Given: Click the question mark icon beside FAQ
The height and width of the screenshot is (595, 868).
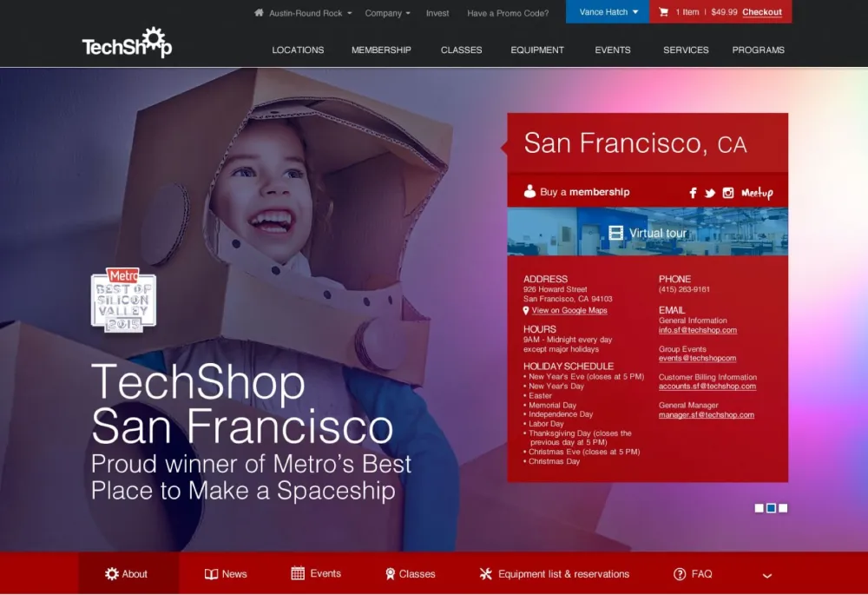Looking at the screenshot, I should (x=680, y=574).
